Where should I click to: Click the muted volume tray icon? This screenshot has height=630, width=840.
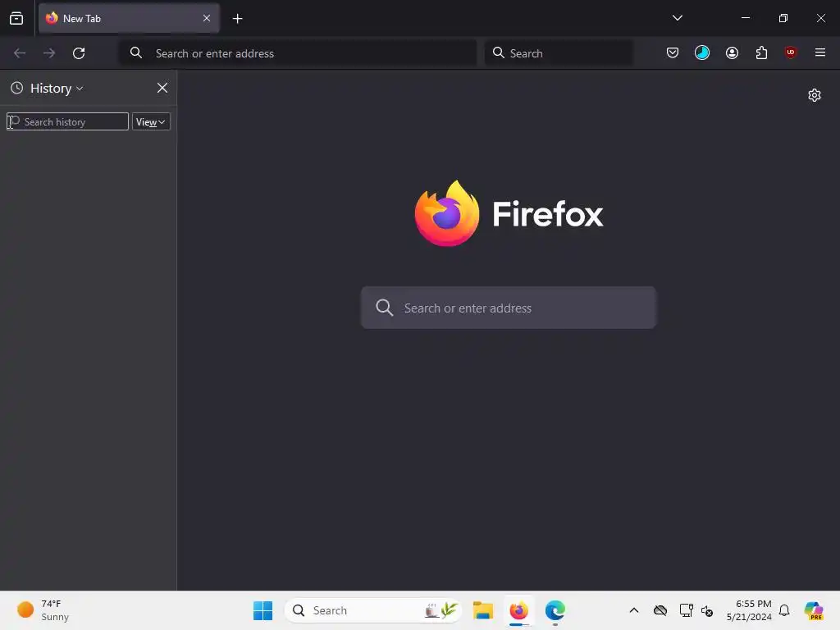pyautogui.click(x=707, y=610)
